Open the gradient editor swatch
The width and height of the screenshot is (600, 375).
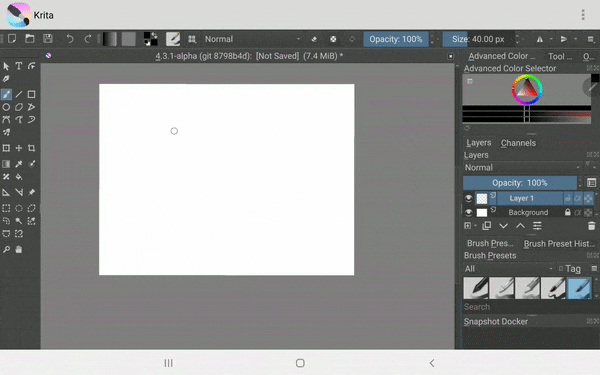point(110,39)
